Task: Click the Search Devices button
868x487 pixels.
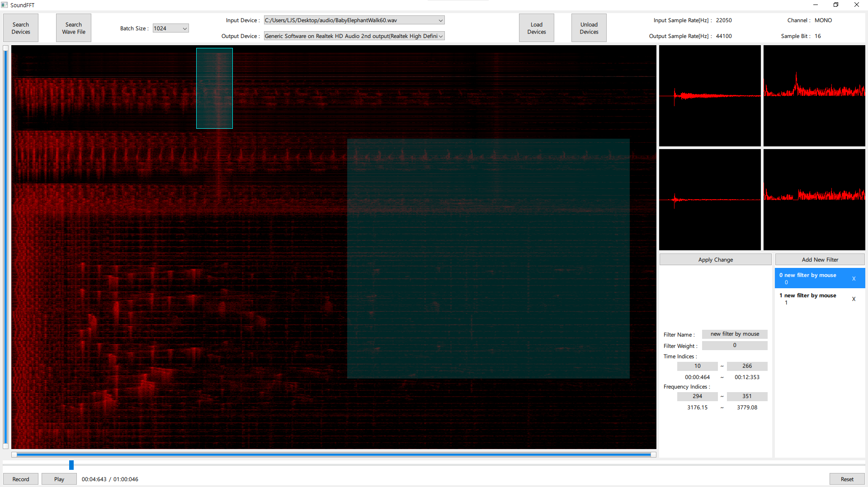Action: (21, 28)
